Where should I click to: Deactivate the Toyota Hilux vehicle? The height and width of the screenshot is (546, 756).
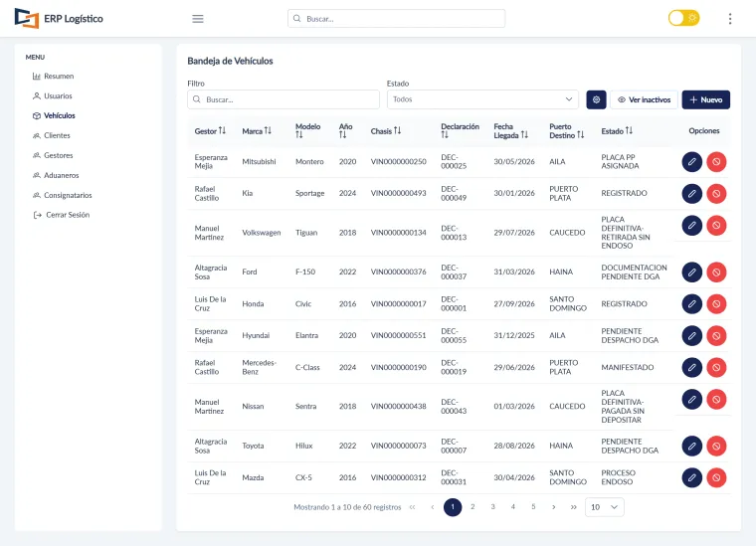click(716, 447)
